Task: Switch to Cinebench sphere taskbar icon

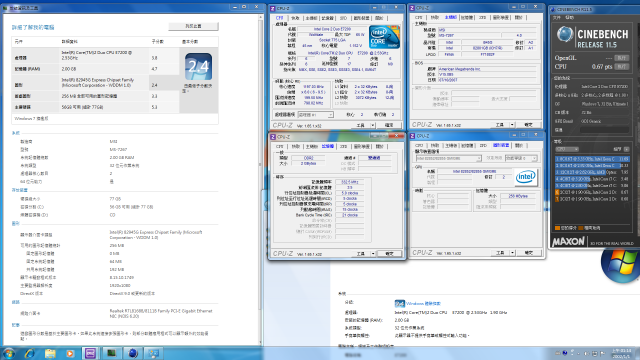Action: pyautogui.click(x=133, y=353)
